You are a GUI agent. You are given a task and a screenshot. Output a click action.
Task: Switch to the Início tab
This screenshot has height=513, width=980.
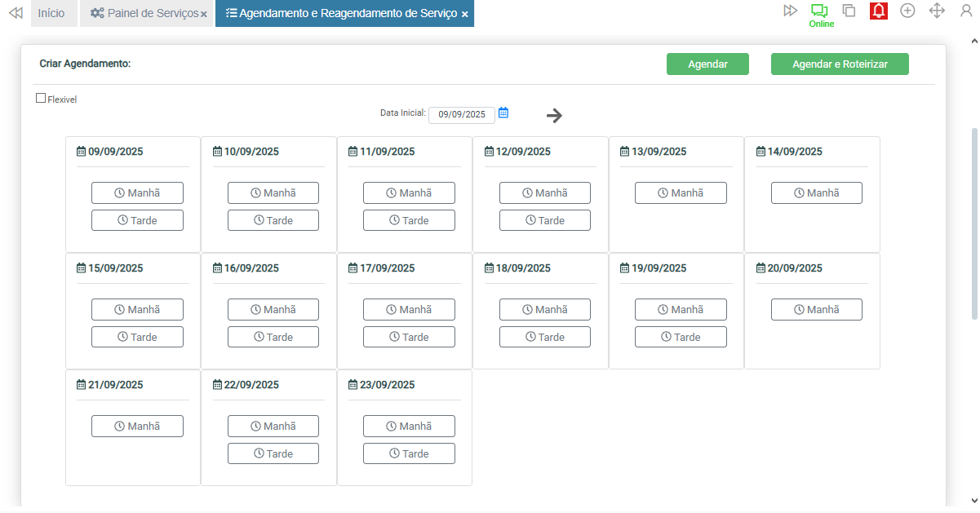51,14
